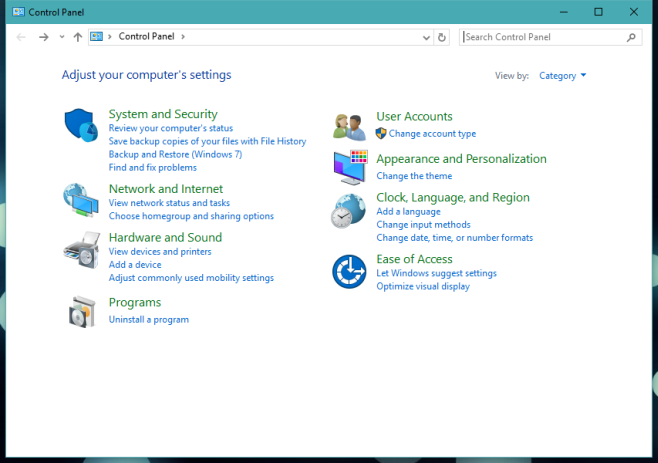Open Save backup copies with File History
Viewport: 658px width, 463px height.
[x=207, y=141]
